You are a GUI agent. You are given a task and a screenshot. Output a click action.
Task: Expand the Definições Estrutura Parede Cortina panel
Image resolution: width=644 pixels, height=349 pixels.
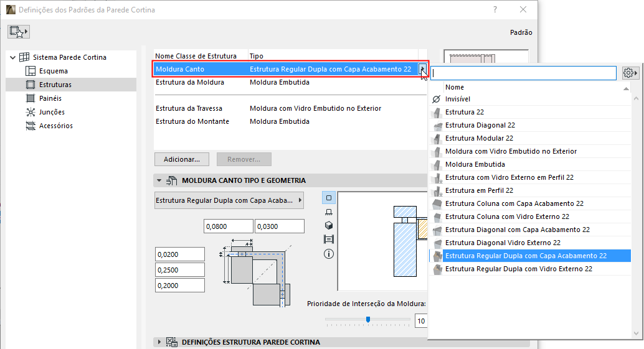click(x=159, y=342)
